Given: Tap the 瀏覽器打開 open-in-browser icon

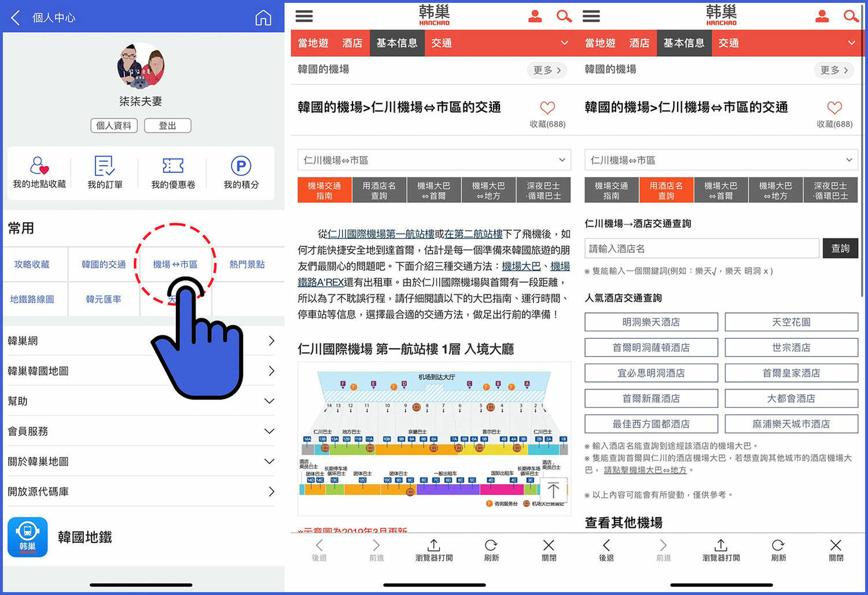Looking at the screenshot, I should coord(433,549).
